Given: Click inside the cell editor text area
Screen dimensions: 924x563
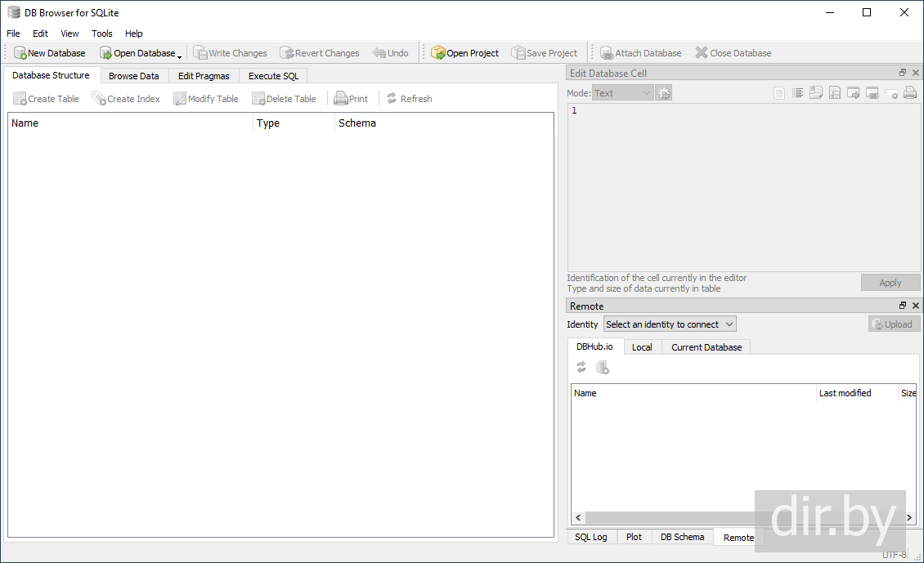Looking at the screenshot, I should point(742,188).
